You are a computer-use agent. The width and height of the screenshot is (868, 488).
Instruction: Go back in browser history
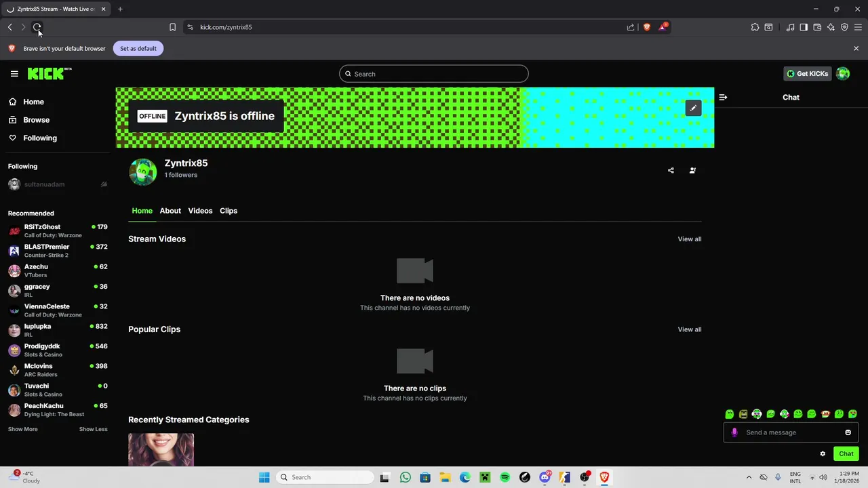9,27
